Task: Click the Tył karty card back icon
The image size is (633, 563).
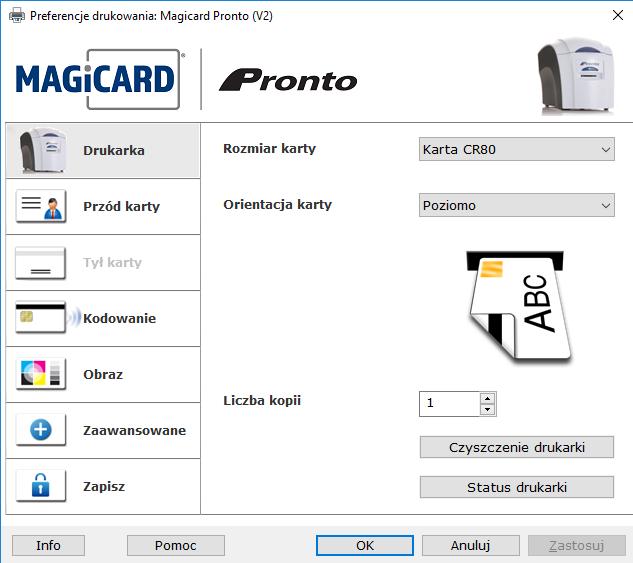Action: (40, 262)
